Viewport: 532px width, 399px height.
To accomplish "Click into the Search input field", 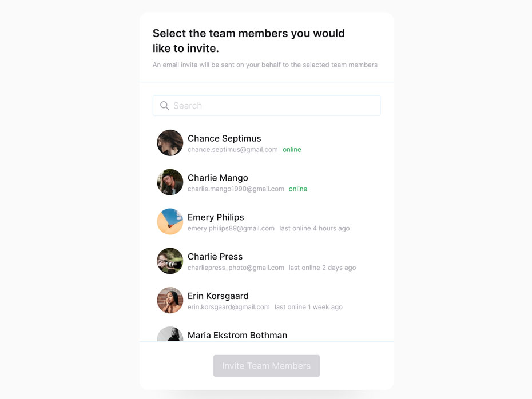I will [266, 105].
